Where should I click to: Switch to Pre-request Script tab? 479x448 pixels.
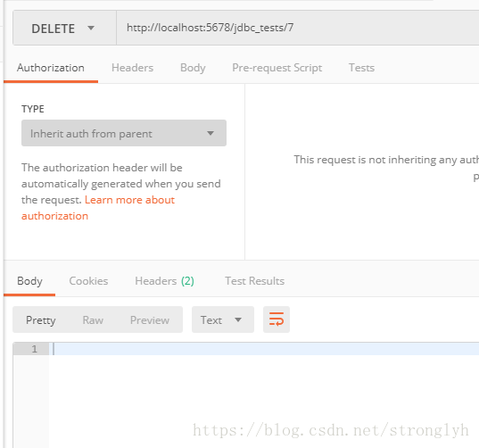[277, 68]
